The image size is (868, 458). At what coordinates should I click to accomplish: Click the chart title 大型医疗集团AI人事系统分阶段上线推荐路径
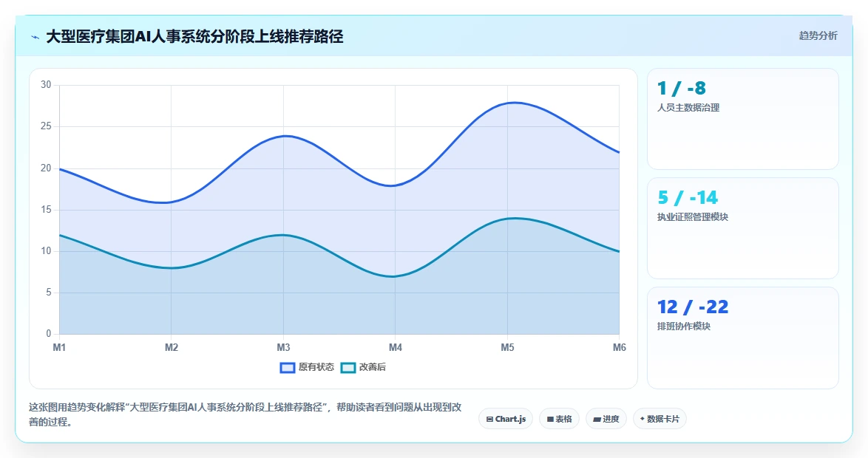click(x=194, y=36)
